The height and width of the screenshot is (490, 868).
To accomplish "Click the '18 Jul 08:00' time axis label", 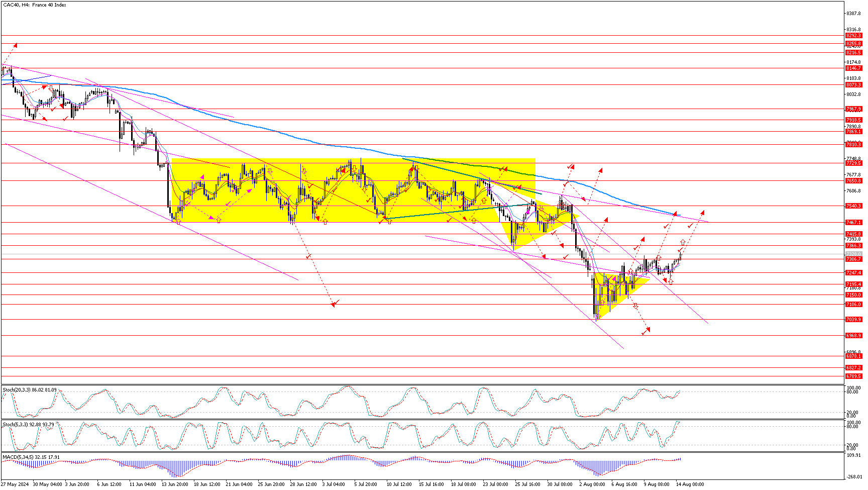I will [464, 484].
